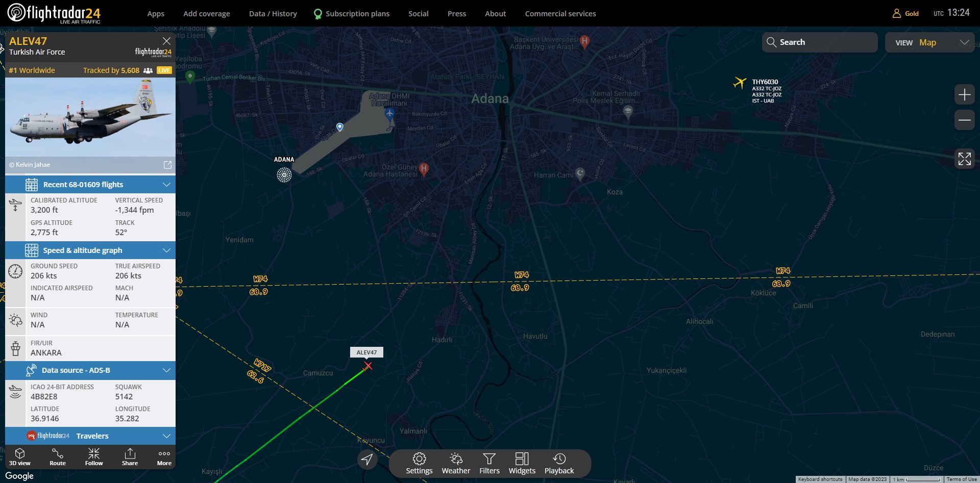
Task: Switch map to fullscreen
Action: [965, 159]
